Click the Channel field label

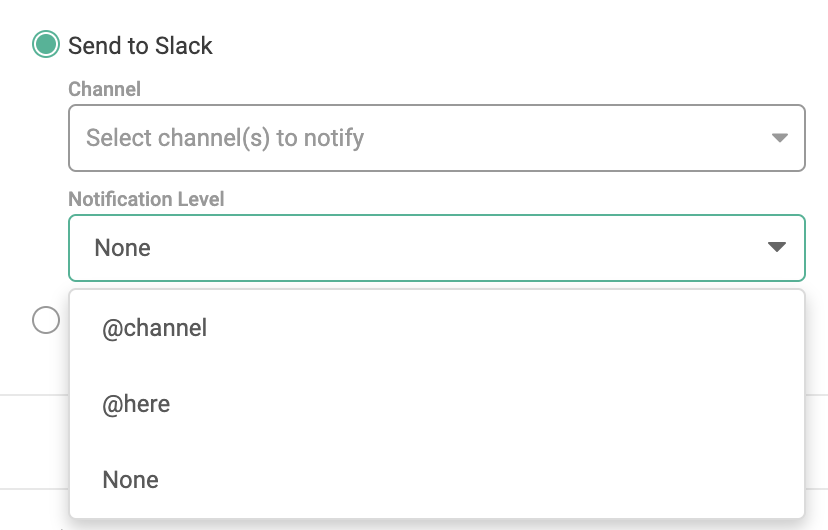coord(104,89)
